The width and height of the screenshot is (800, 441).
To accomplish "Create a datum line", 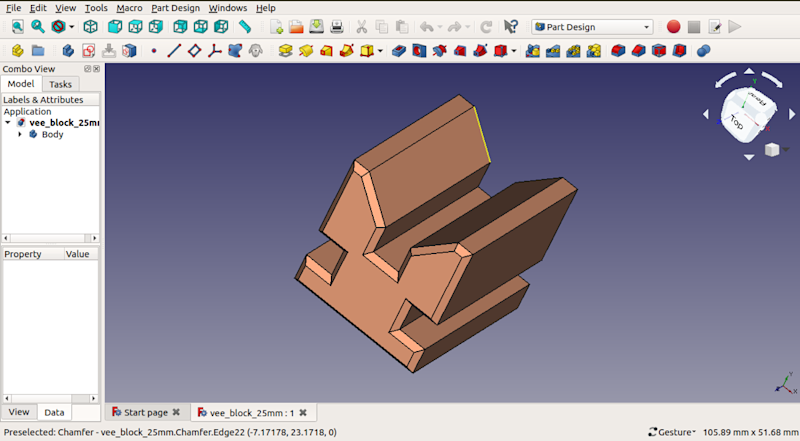I will tap(174, 51).
